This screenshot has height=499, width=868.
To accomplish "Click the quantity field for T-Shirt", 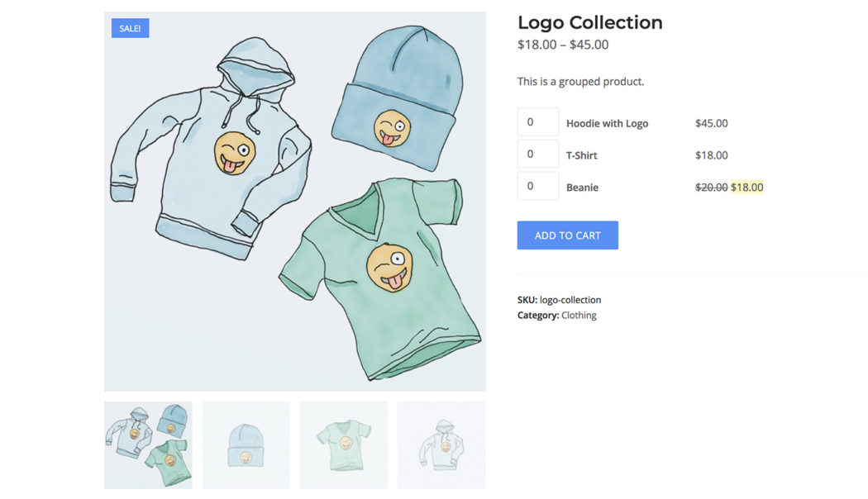I will pos(537,154).
